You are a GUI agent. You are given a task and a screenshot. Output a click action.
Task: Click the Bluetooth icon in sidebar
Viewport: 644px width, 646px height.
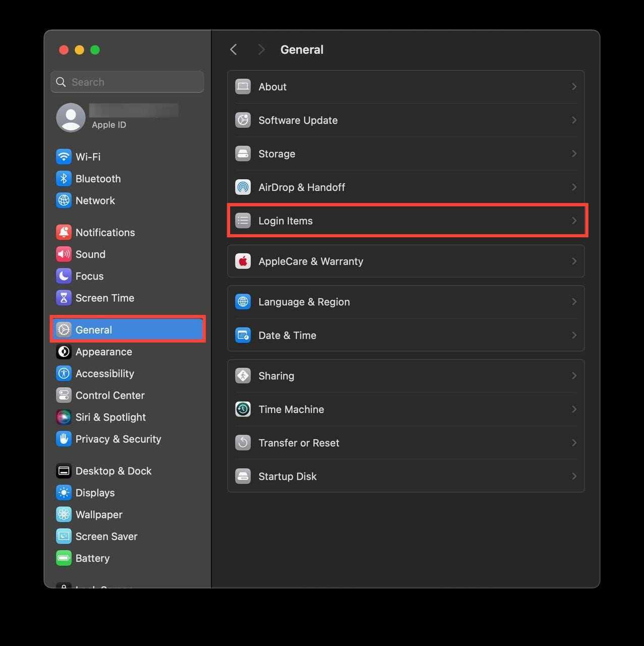pos(64,179)
